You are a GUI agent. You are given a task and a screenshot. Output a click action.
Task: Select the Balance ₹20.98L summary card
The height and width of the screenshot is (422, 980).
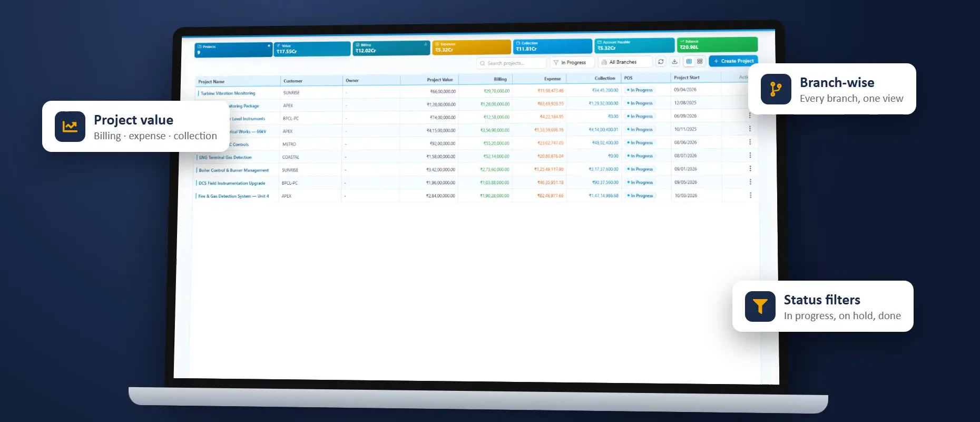[717, 44]
